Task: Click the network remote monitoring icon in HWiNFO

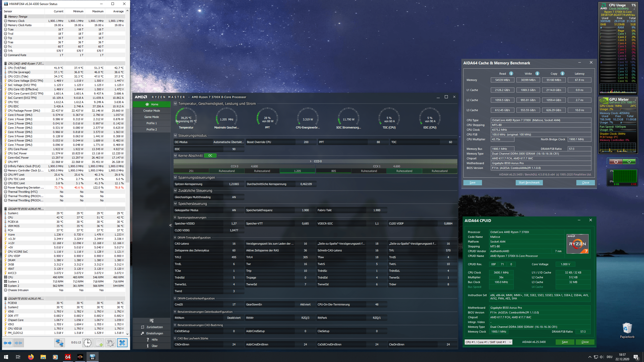Action: [x=60, y=343]
